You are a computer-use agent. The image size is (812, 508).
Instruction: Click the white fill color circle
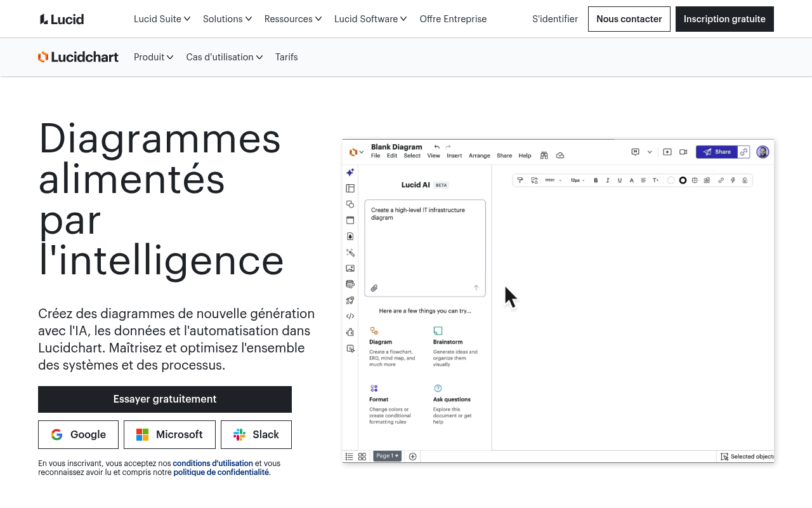pyautogui.click(x=671, y=180)
